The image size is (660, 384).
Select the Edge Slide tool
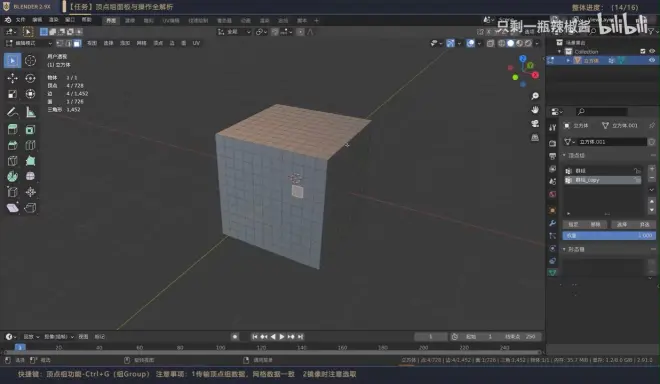coord(12,192)
